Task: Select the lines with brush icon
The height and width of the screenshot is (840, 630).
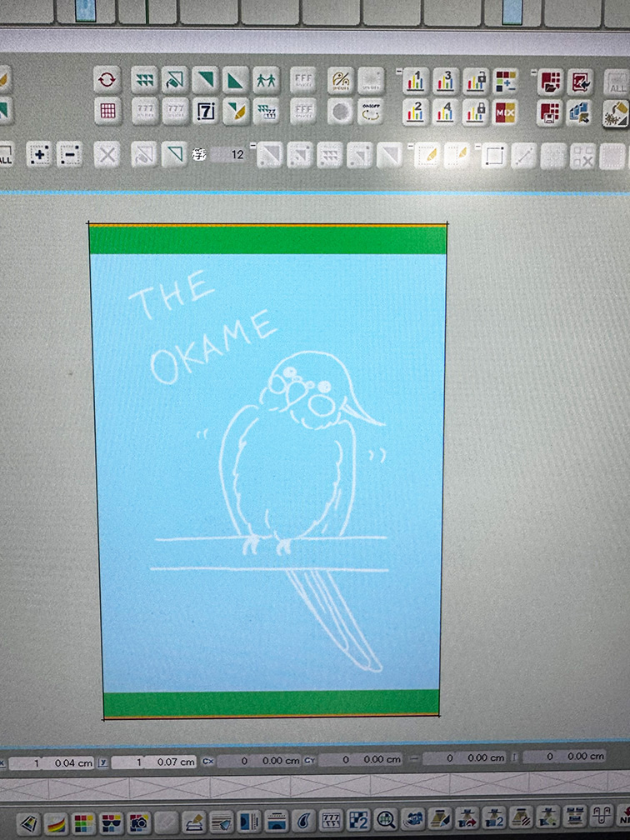Action: point(222,822)
